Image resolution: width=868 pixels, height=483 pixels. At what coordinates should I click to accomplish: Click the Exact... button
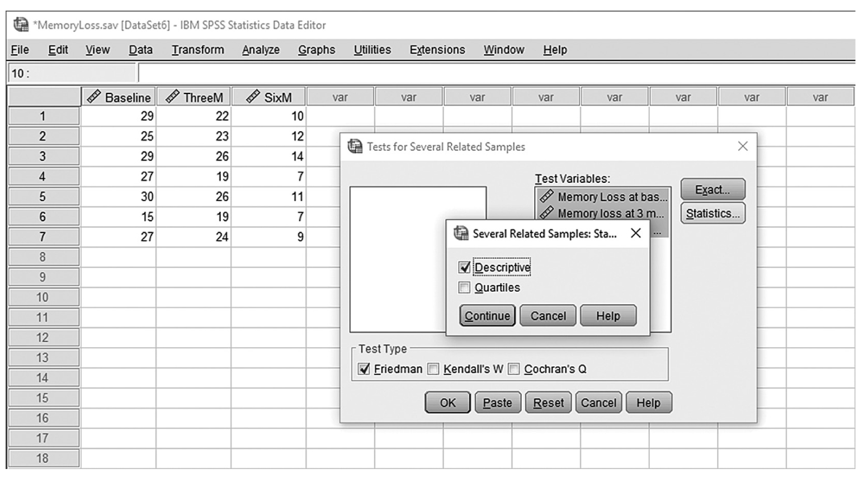click(713, 190)
